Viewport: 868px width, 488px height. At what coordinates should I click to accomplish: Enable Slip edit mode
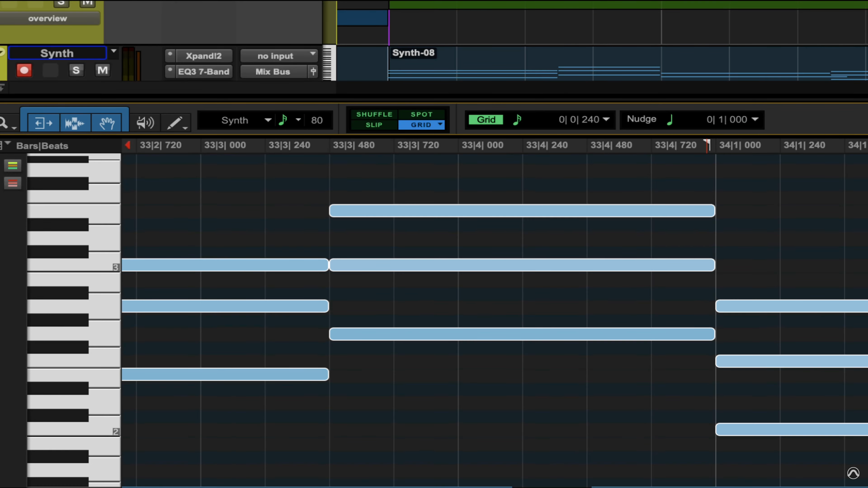374,125
